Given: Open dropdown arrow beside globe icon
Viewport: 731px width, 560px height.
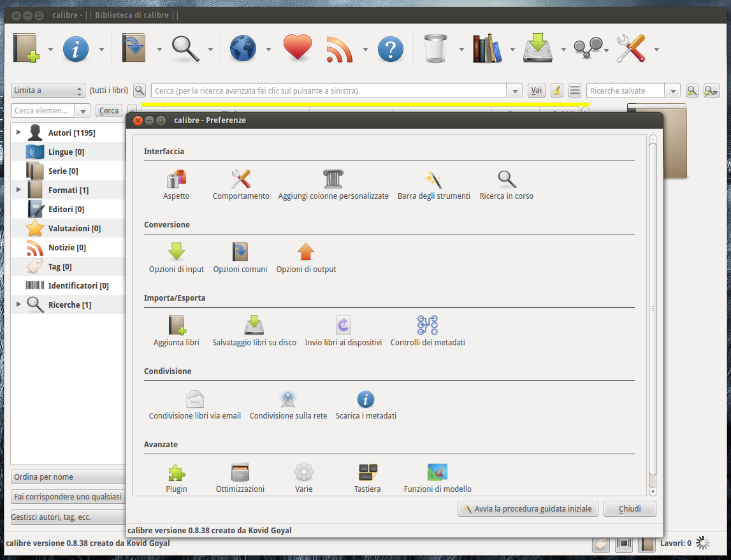Looking at the screenshot, I should pos(268,49).
